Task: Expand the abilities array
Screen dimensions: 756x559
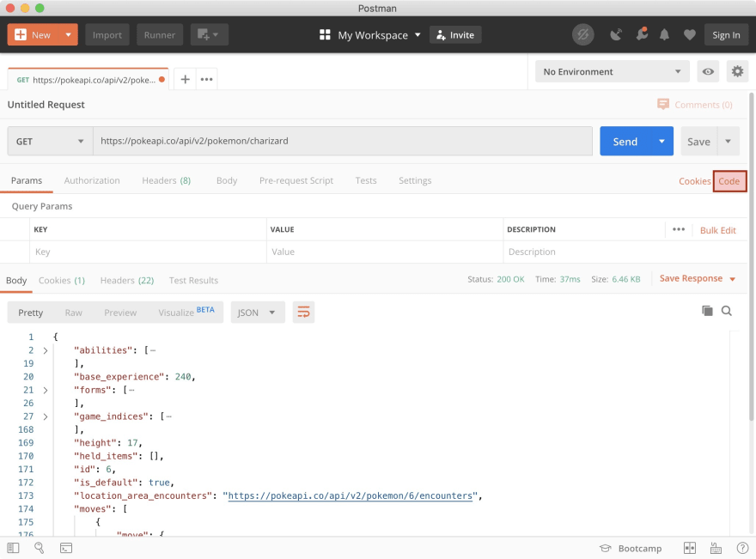Action: click(46, 351)
